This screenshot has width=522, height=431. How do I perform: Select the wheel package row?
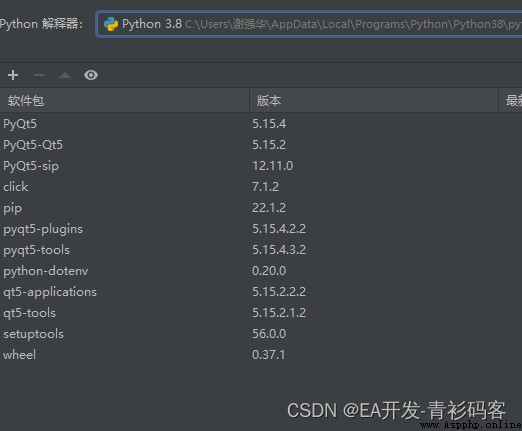(x=261, y=355)
